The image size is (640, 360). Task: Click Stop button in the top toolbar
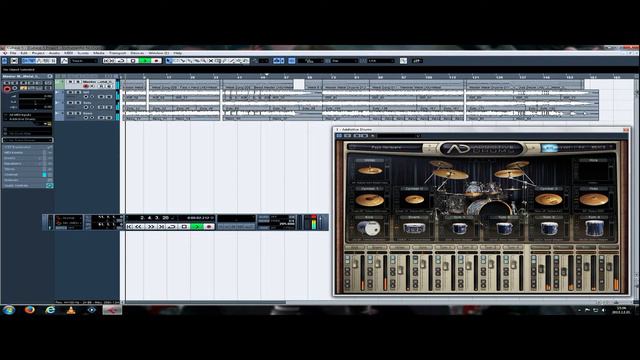point(133,61)
